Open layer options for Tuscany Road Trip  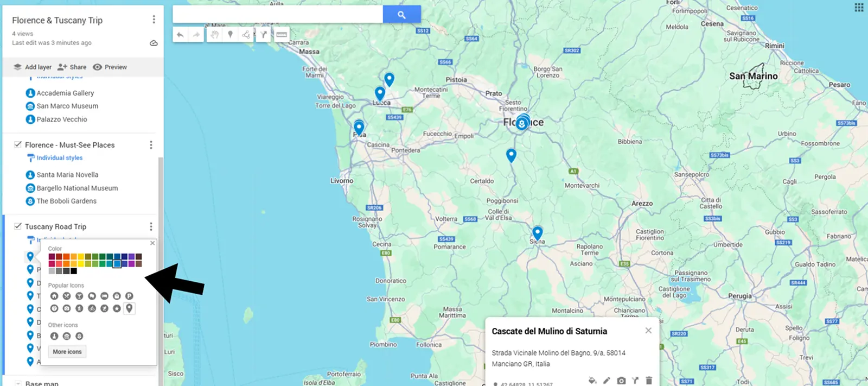[151, 226]
